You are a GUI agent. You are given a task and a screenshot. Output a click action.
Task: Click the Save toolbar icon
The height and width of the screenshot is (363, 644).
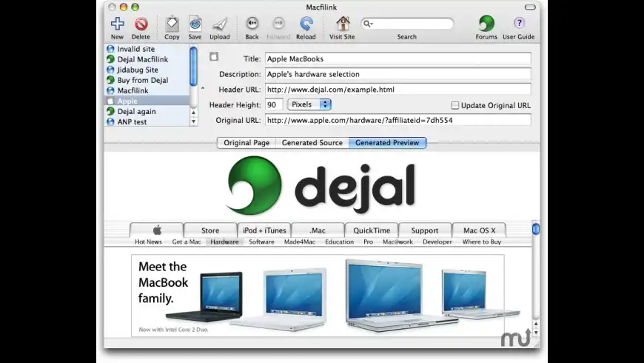pyautogui.click(x=195, y=24)
